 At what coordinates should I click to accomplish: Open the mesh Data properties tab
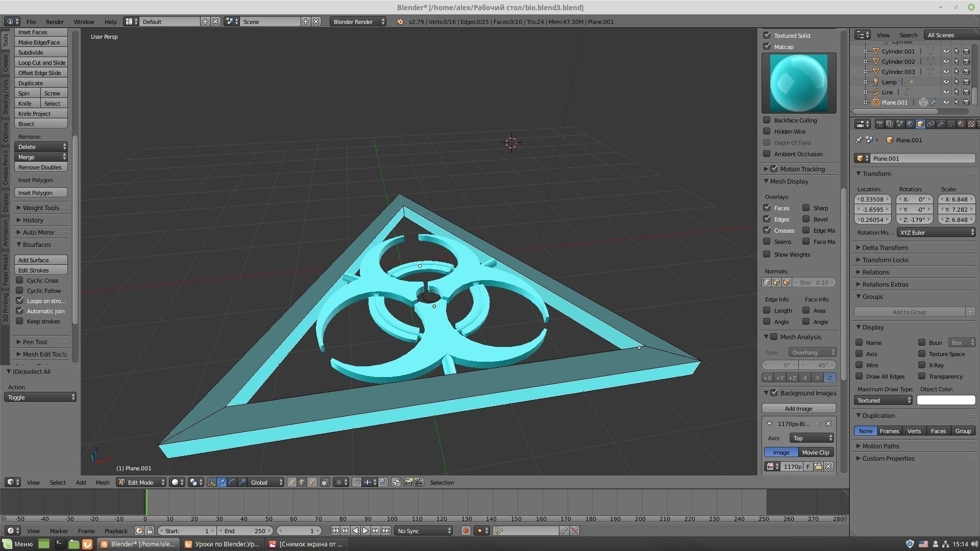[x=951, y=124]
